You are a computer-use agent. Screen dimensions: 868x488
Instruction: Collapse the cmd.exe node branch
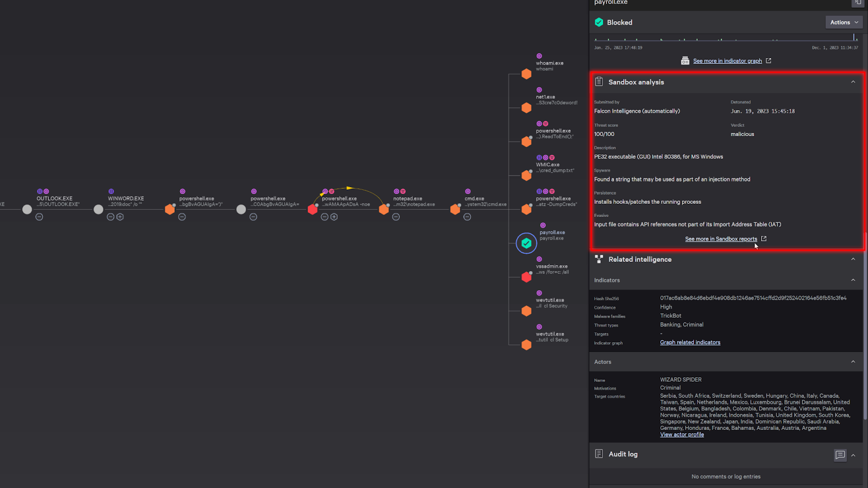[467, 217]
